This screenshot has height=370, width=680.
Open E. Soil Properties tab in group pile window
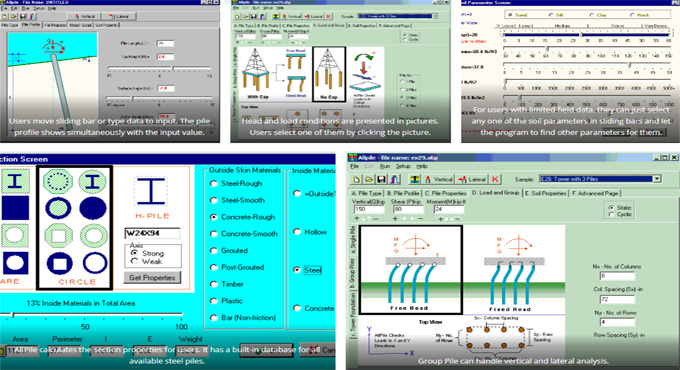pyautogui.click(x=546, y=193)
